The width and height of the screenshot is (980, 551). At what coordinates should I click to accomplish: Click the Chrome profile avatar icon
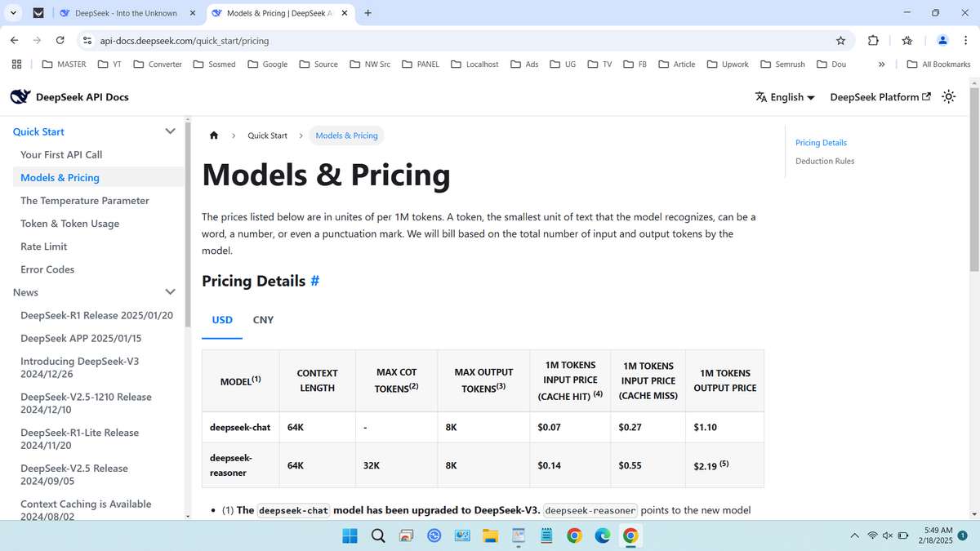(x=942, y=39)
